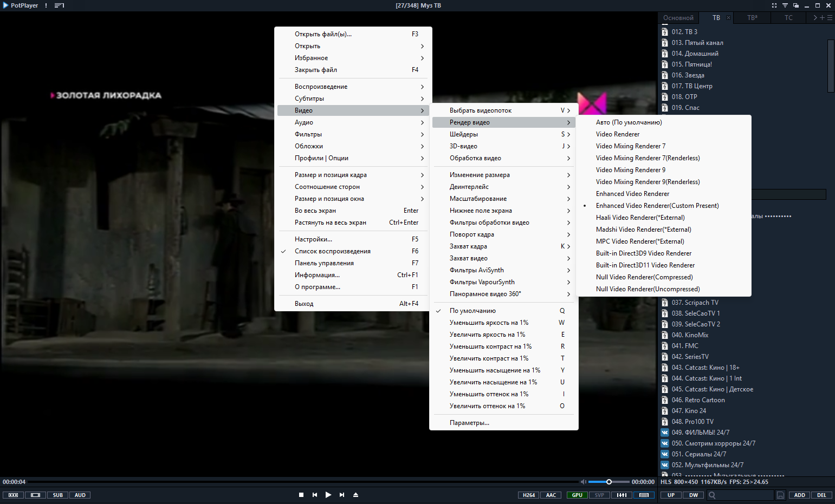835x504 pixels.
Task: Open the equalizer control panel icon
Action: (622, 495)
